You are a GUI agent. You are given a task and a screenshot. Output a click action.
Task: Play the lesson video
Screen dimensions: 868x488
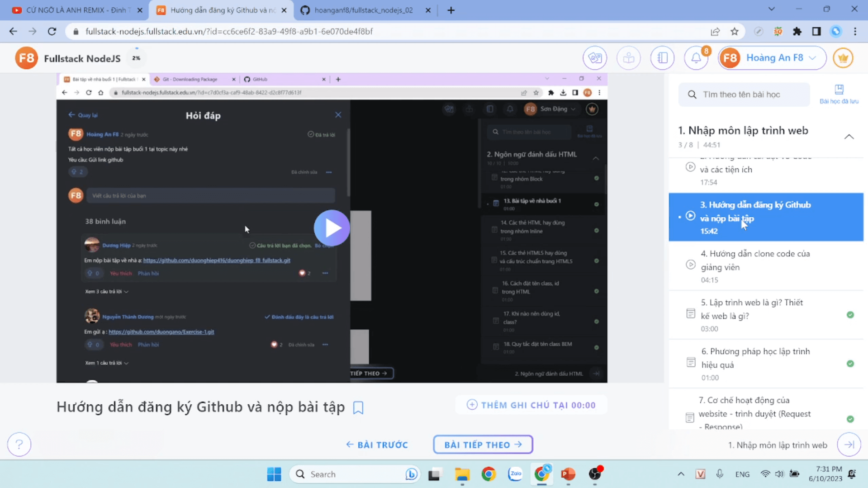tap(332, 228)
